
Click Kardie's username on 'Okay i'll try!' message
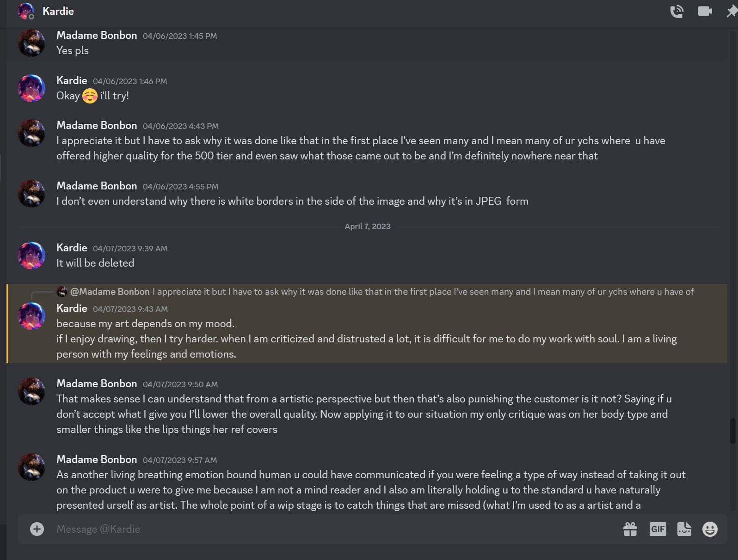click(x=72, y=80)
